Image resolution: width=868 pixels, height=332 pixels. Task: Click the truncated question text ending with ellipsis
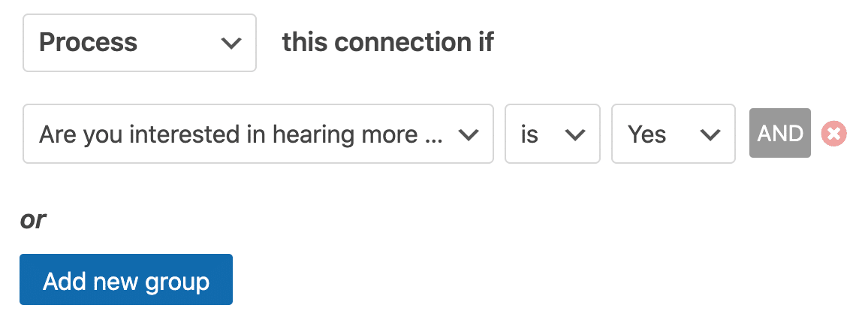coord(241,134)
